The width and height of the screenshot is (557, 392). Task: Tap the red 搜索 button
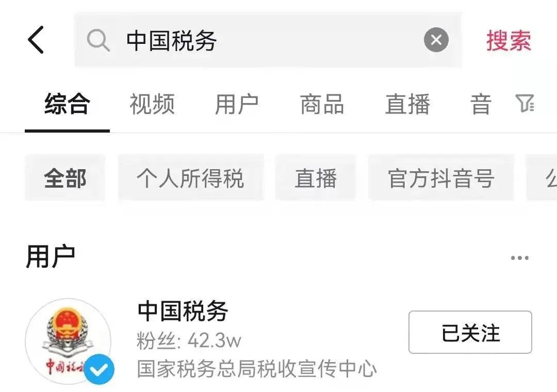click(509, 40)
